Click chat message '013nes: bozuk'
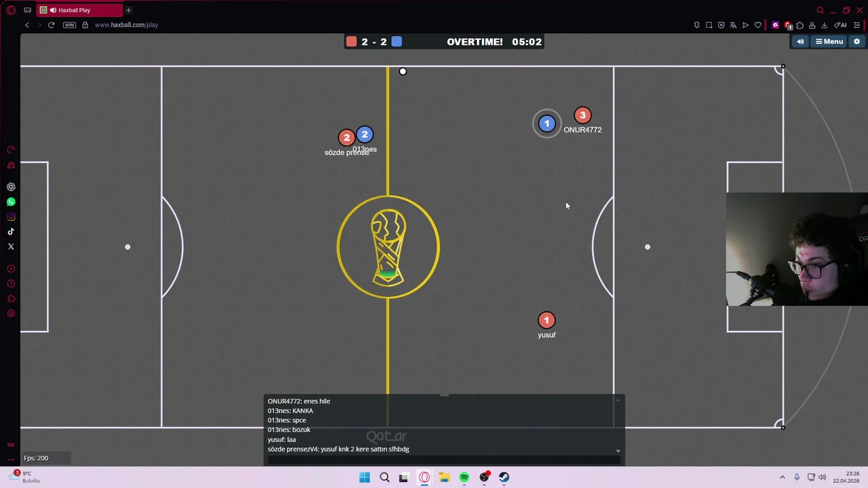The image size is (868, 488). coord(289,430)
